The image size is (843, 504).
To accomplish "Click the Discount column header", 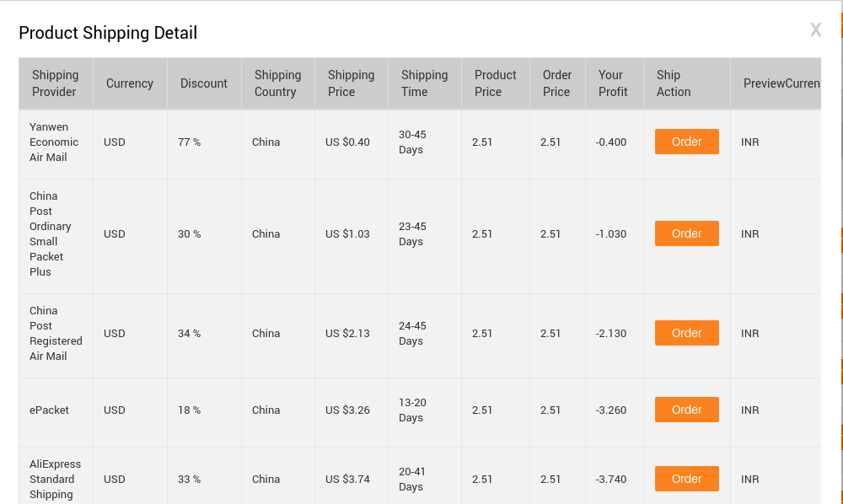I will click(204, 83).
